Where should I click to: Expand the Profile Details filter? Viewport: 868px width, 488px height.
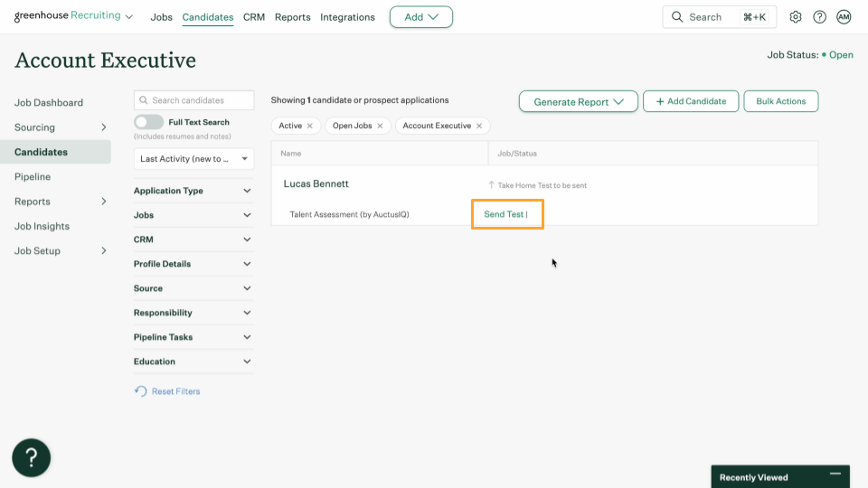(193, 263)
